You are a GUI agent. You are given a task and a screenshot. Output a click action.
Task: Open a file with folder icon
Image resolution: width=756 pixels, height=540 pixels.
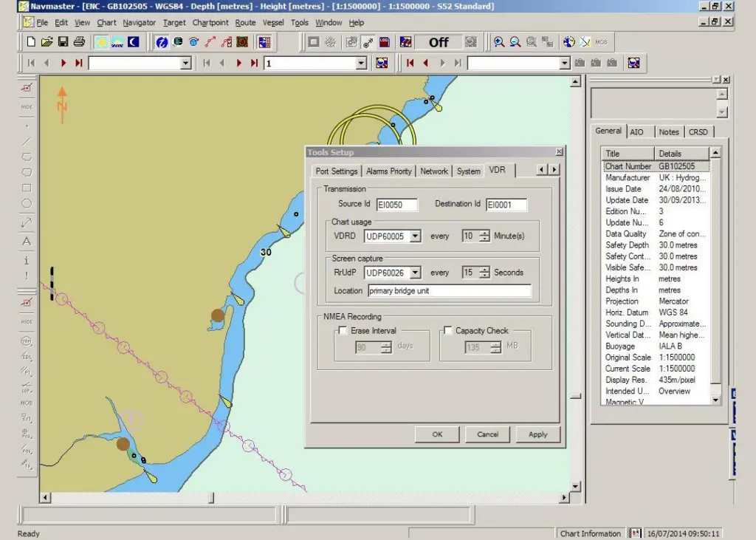point(47,42)
